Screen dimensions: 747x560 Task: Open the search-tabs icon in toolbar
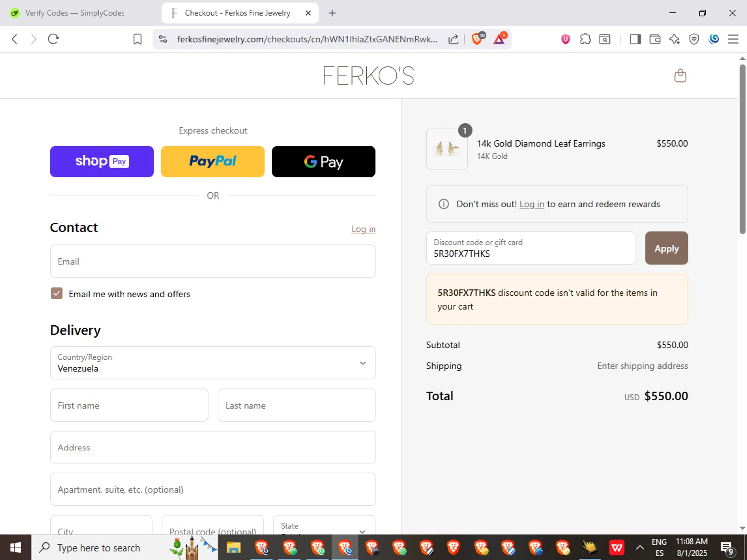(x=605, y=39)
